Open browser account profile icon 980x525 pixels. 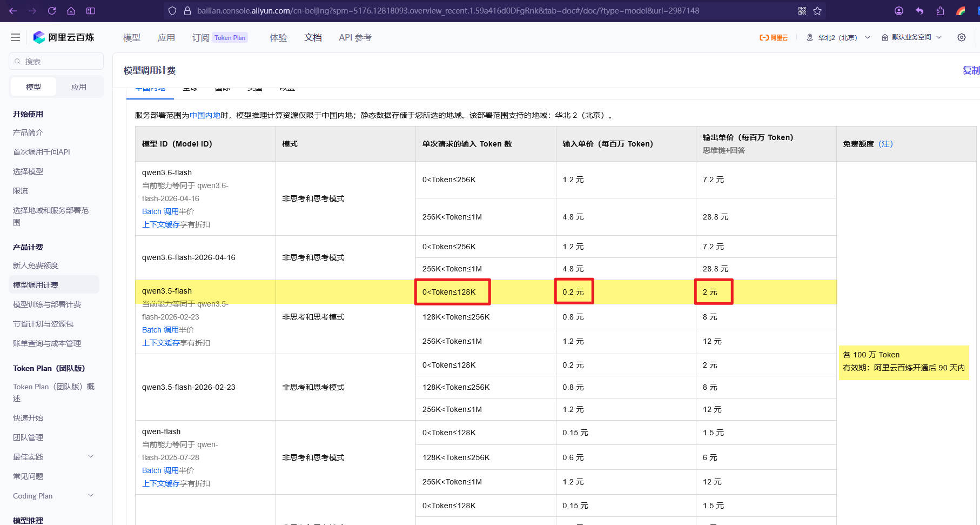click(x=899, y=11)
